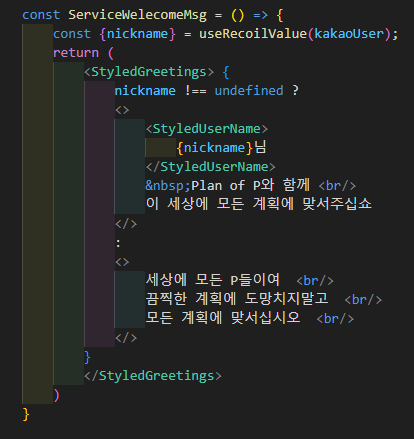This screenshot has width=414, height=439.
Task: Click {nickname}님 text inside StyledUserName
Action: (221, 148)
